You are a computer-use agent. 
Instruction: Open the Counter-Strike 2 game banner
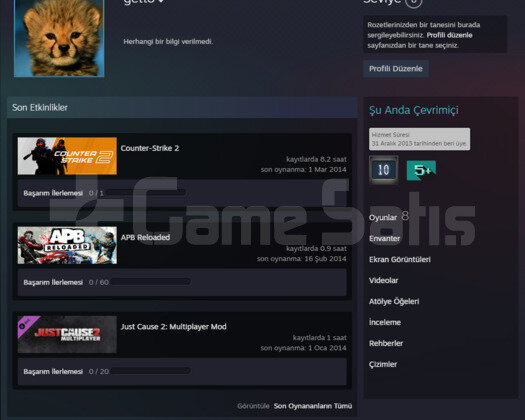click(67, 156)
